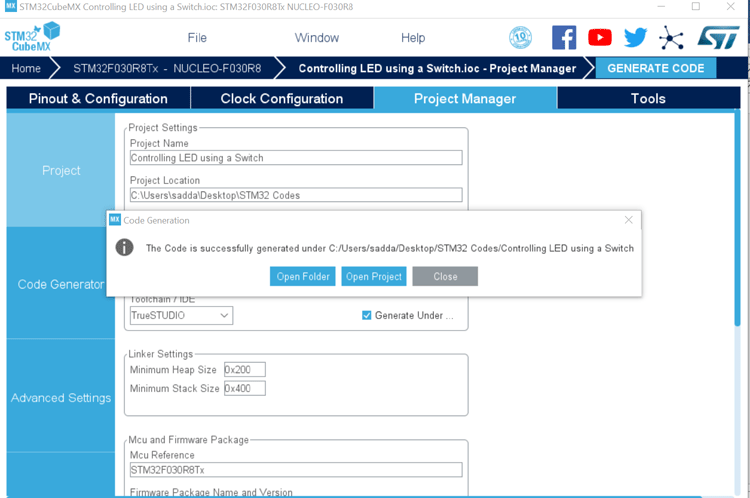Switch to Clock Configuration tab
Image resolution: width=750 pixels, height=498 pixels.
(x=282, y=99)
